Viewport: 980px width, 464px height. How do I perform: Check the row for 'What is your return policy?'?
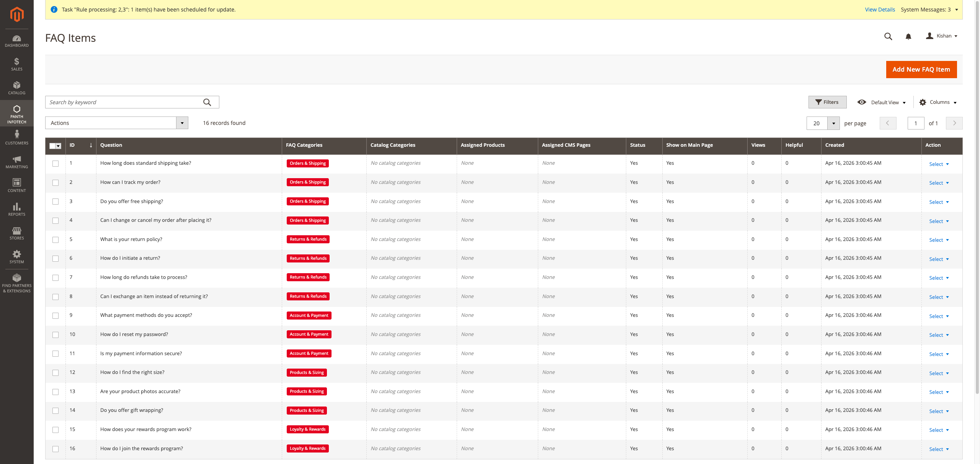(56, 239)
